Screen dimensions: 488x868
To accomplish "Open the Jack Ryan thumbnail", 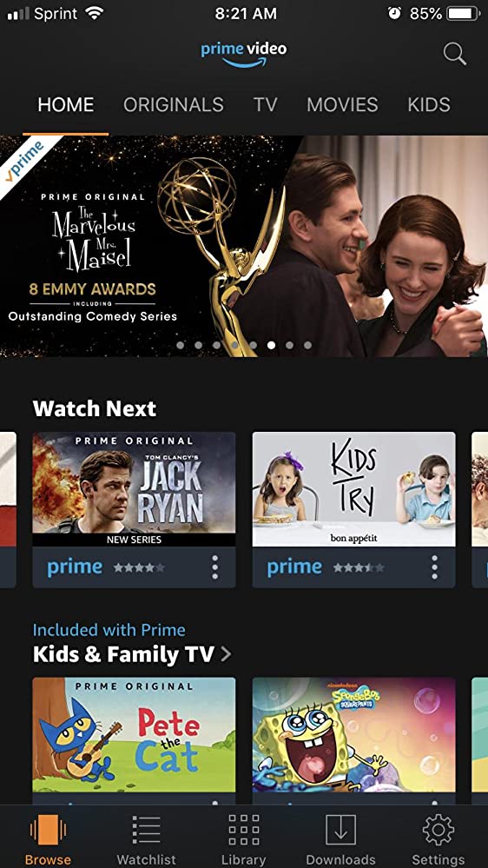I will [134, 489].
